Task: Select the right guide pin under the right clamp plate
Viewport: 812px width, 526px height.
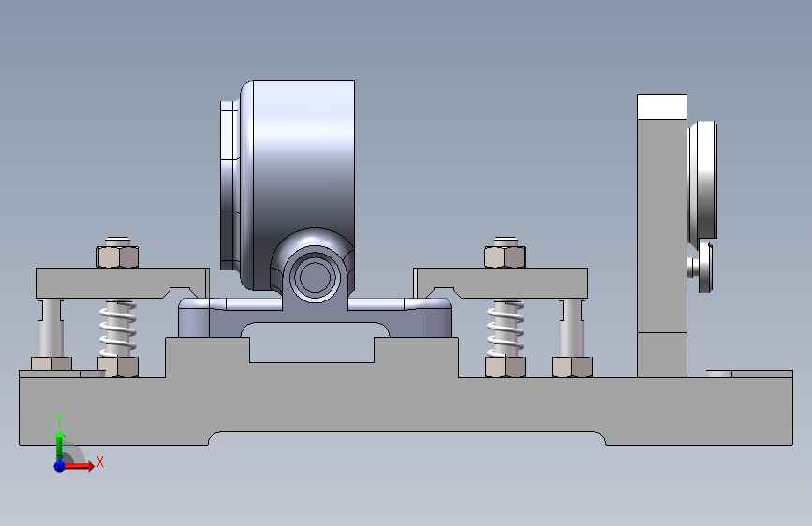Action: tap(571, 328)
